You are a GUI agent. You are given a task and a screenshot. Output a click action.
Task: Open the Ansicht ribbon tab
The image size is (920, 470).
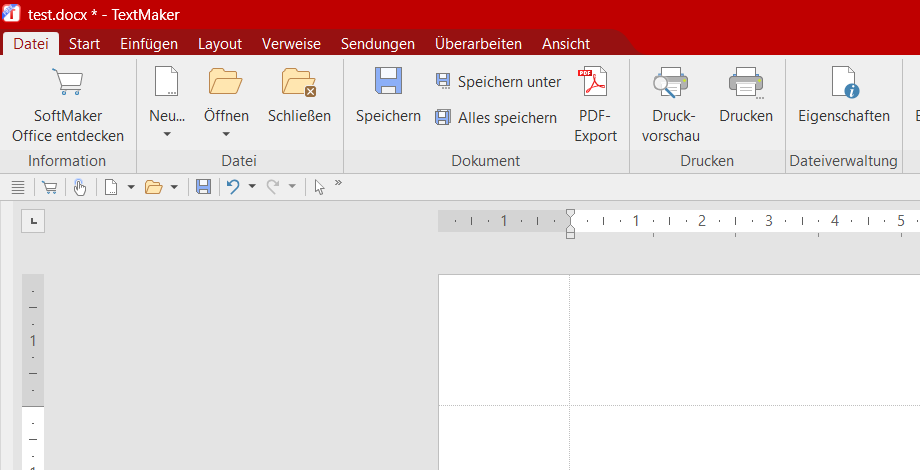pos(566,44)
